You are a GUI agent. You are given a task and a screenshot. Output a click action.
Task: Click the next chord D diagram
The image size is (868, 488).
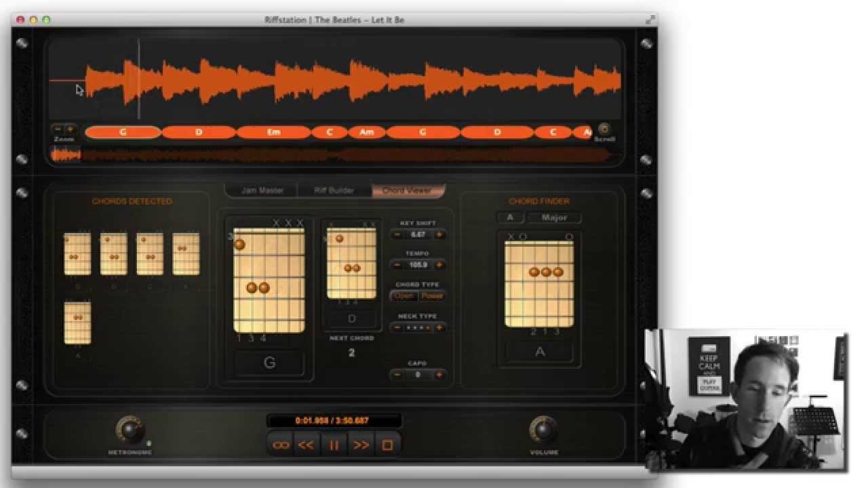pos(351,263)
